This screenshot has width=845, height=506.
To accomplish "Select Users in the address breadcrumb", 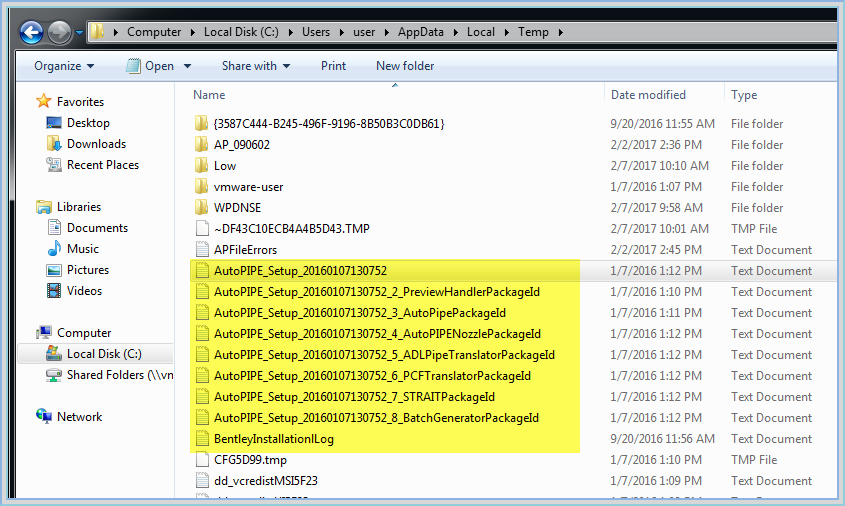I will pyautogui.click(x=316, y=32).
